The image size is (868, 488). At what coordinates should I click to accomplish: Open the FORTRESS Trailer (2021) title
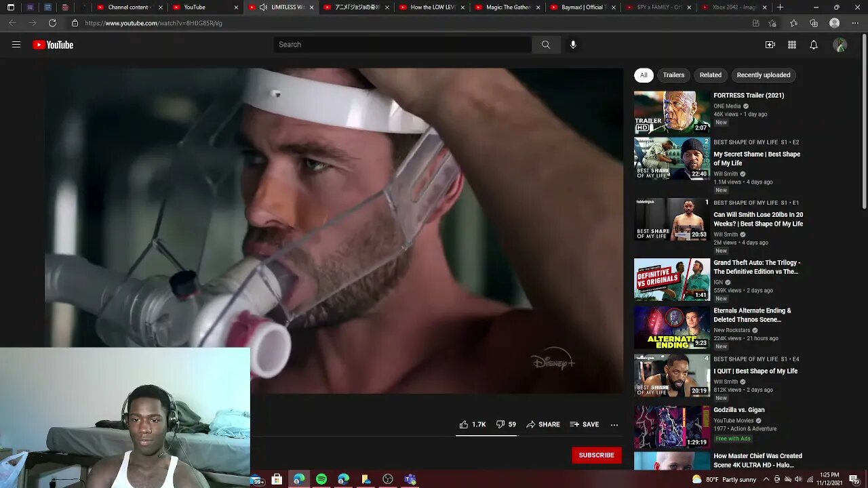tap(749, 96)
